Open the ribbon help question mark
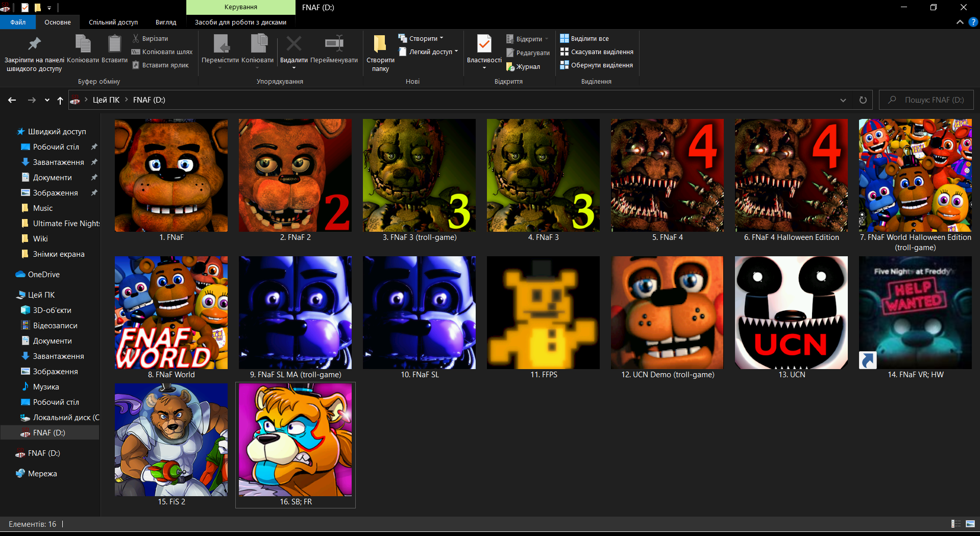 973,22
